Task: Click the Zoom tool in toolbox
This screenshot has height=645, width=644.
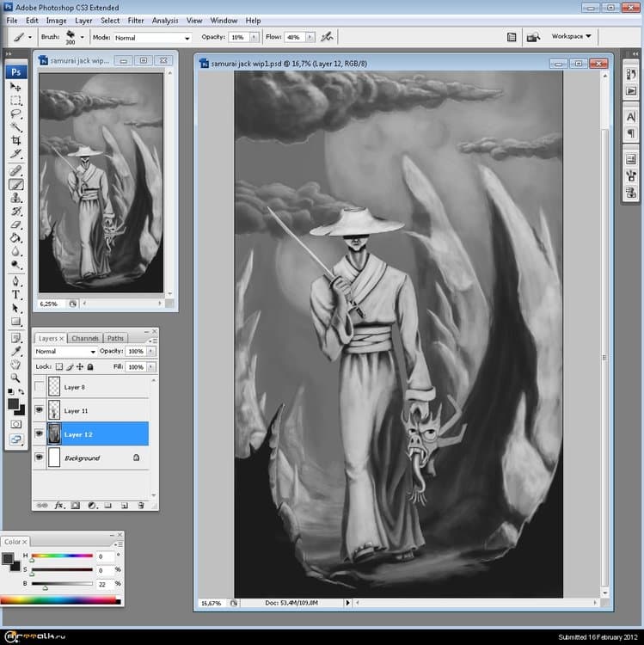Action: [16, 378]
